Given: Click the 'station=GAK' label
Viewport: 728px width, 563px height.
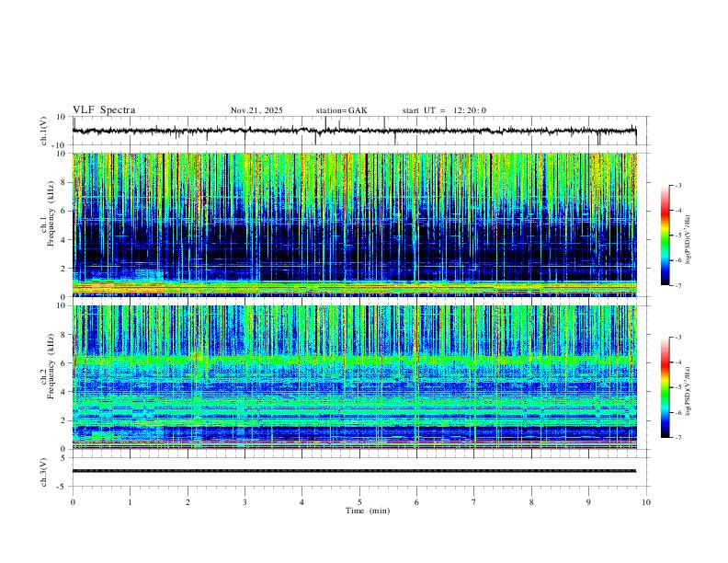Looking at the screenshot, I should tap(341, 110).
